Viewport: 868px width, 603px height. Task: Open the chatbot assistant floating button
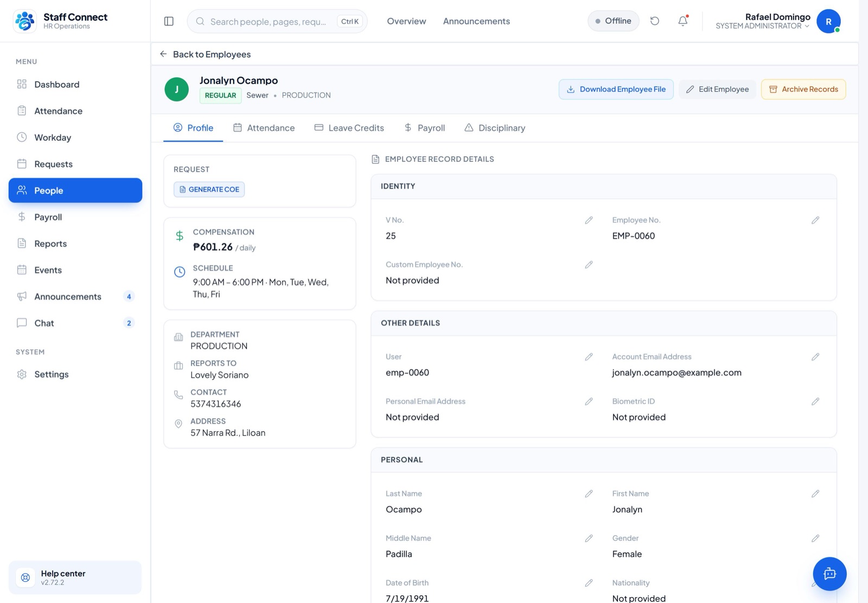click(x=829, y=574)
